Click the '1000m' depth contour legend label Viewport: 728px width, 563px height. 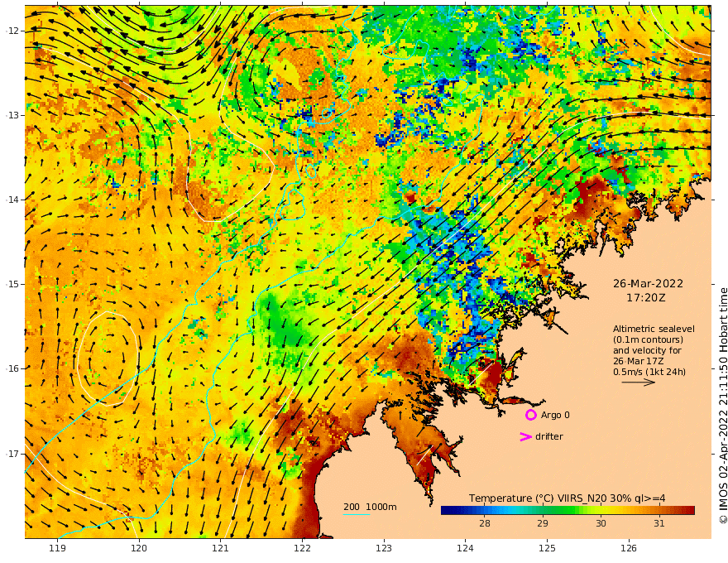(x=381, y=507)
